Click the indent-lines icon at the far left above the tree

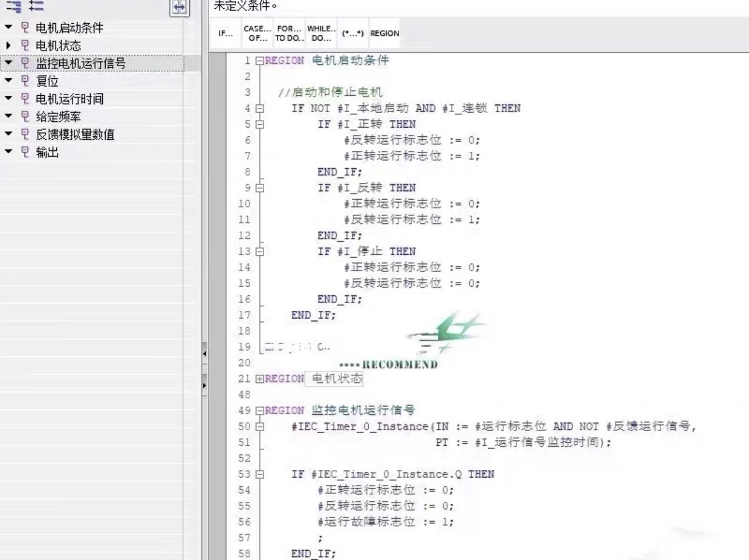14,6
